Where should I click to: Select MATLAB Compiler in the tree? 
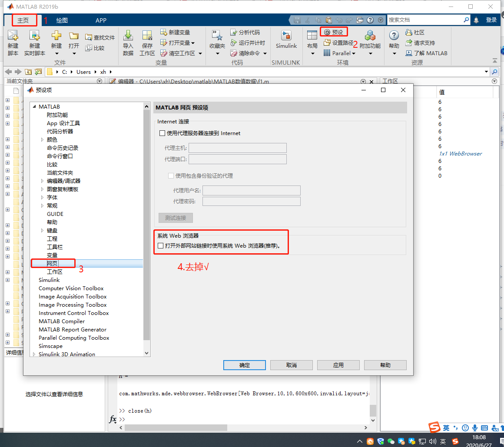coord(62,321)
